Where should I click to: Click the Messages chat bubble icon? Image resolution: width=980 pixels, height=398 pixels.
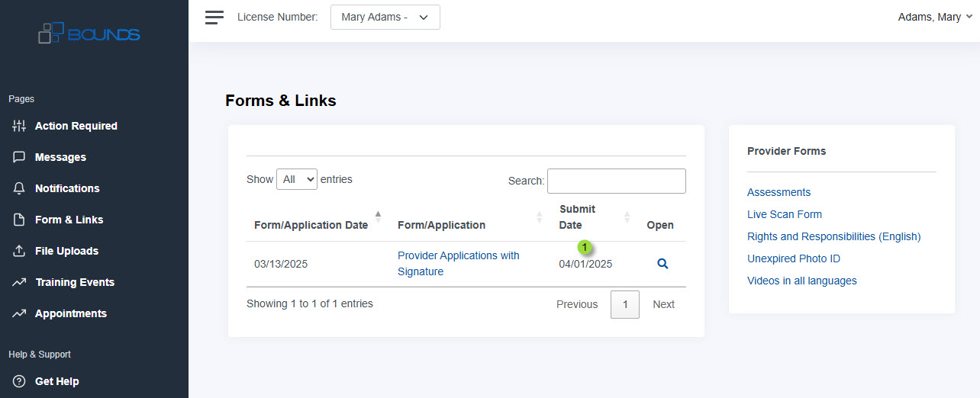pyautogui.click(x=19, y=157)
